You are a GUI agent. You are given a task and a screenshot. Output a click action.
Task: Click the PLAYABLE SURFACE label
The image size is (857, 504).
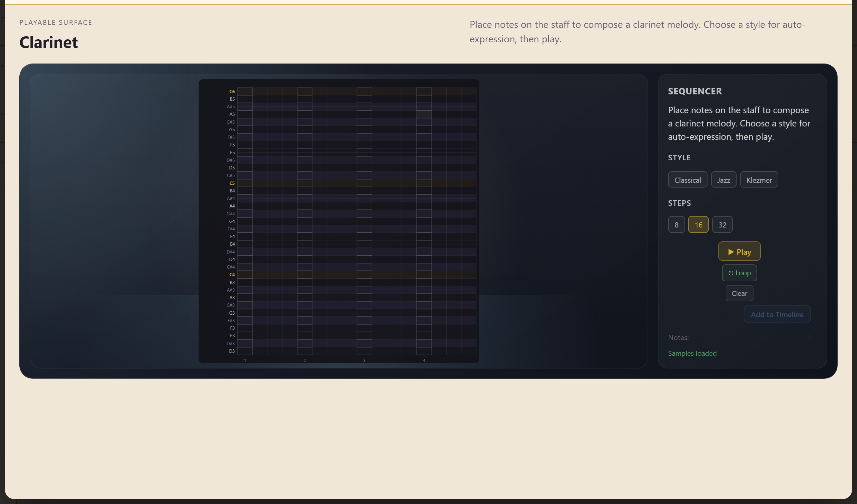coord(56,22)
